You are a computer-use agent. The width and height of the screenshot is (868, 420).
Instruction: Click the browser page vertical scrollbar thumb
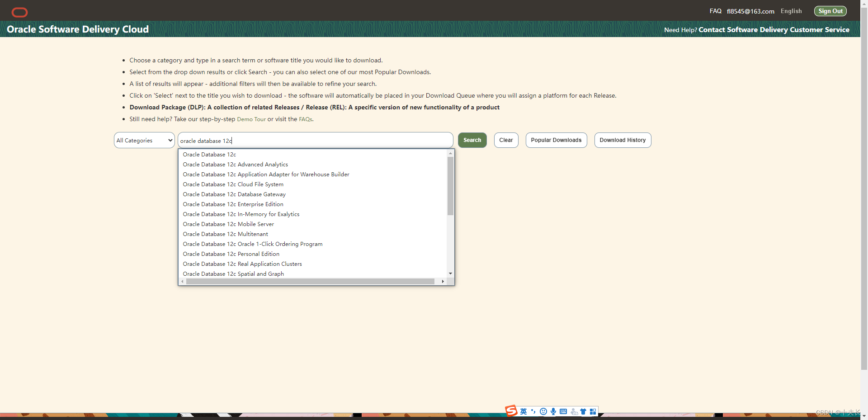[x=864, y=189]
